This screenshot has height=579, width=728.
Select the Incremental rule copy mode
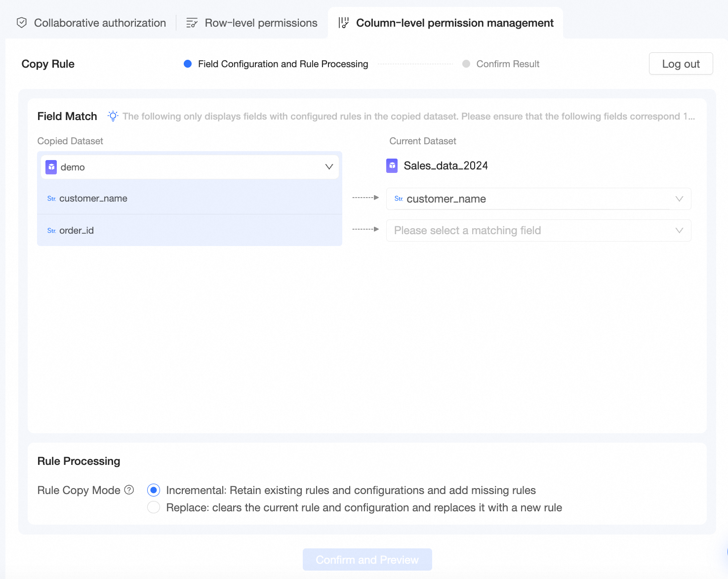pos(154,490)
